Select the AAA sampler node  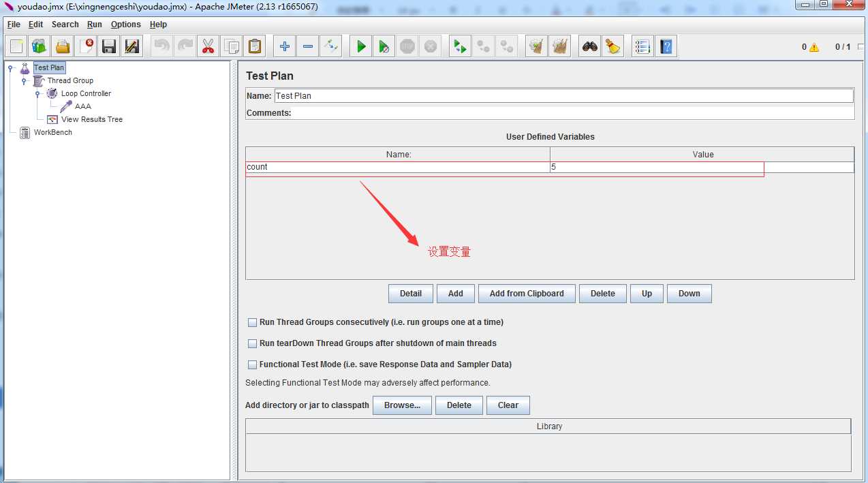tap(83, 106)
